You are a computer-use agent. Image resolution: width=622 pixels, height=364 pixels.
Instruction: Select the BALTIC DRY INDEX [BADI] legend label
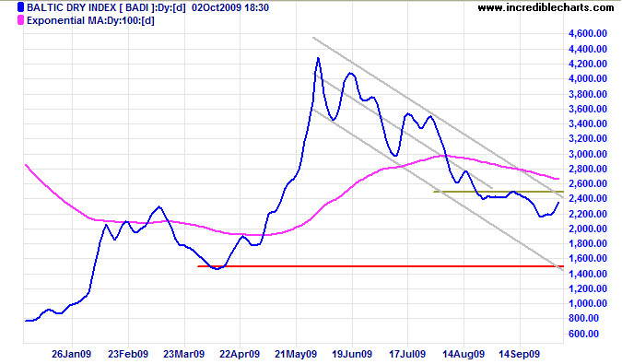coord(106,7)
